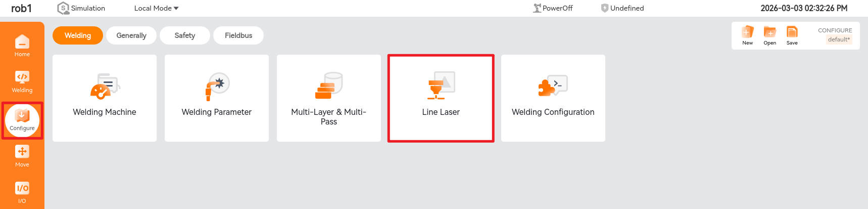This screenshot has width=868, height=209.
Task: Select the Welding sidebar icon
Action: point(22,81)
